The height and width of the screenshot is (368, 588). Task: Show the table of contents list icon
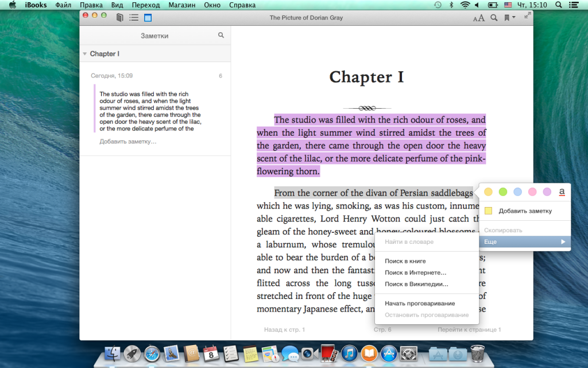tap(134, 17)
